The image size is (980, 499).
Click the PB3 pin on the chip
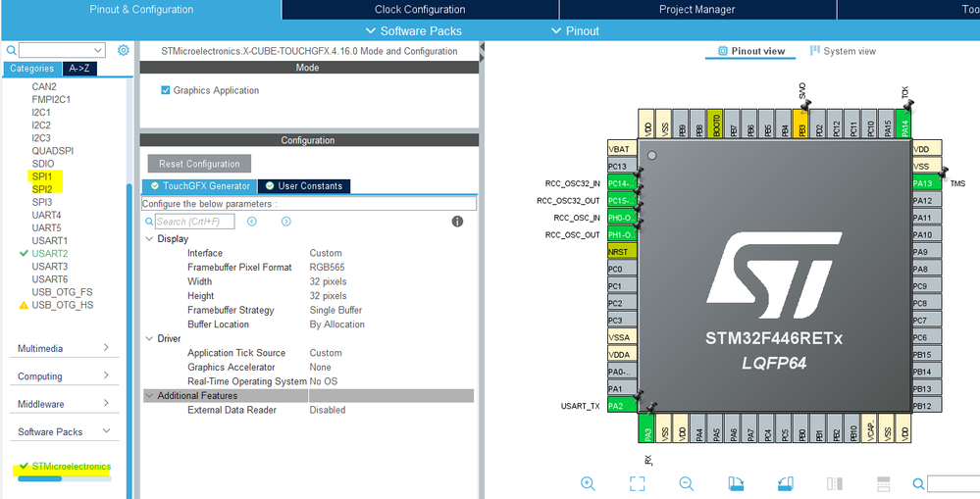(801, 124)
